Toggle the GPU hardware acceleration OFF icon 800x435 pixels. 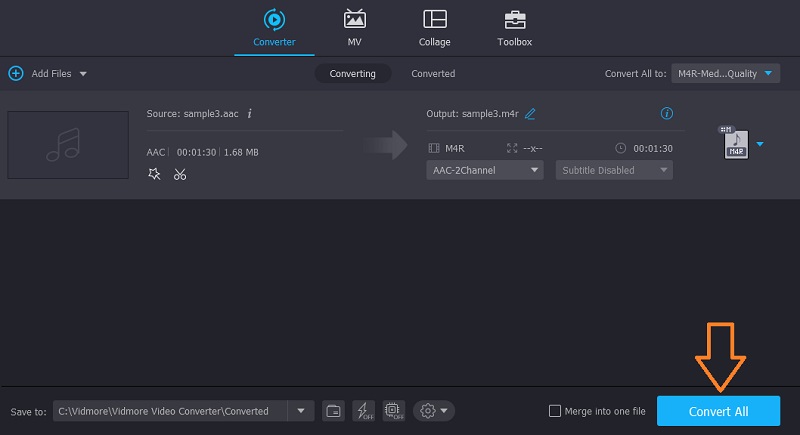tap(395, 411)
